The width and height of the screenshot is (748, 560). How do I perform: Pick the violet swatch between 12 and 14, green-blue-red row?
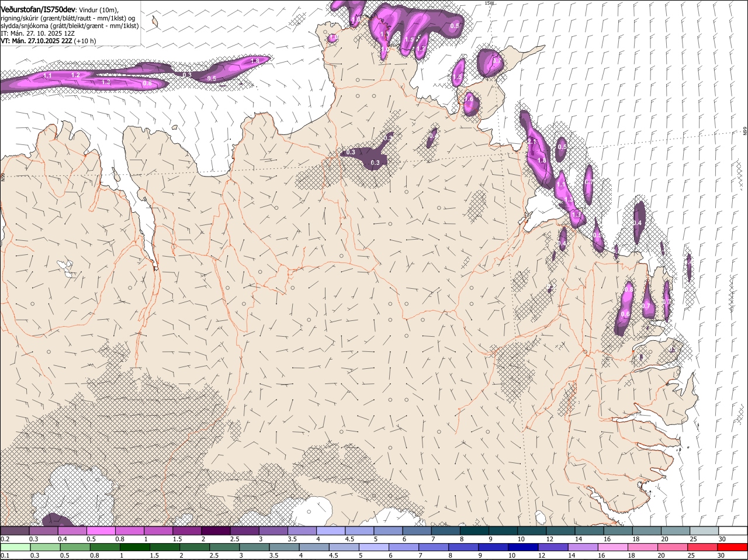[553, 547]
